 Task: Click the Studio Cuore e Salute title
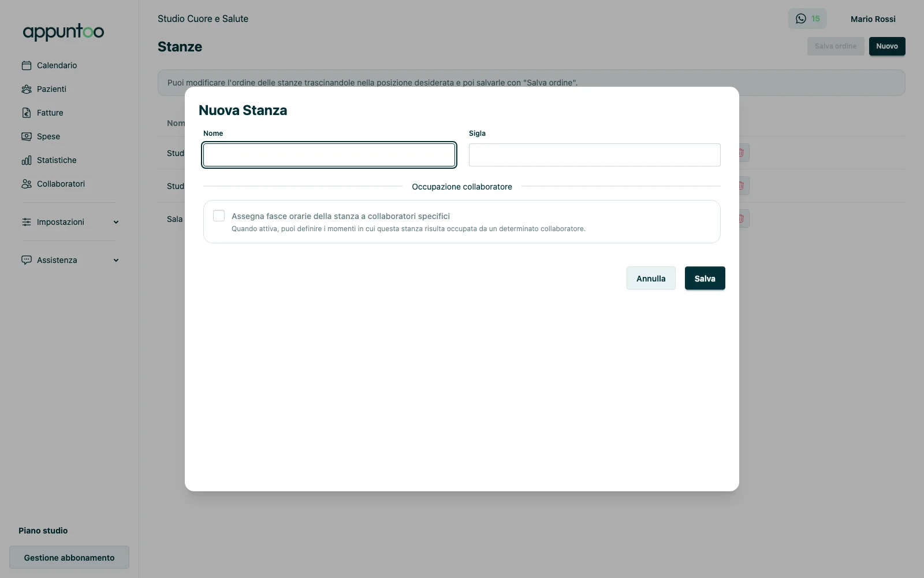[x=203, y=18]
